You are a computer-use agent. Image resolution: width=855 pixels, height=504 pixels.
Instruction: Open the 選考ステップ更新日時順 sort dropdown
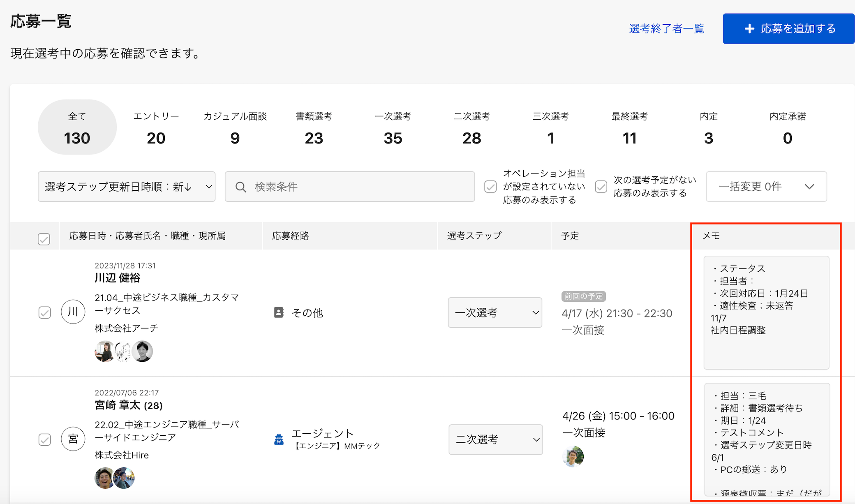click(127, 187)
